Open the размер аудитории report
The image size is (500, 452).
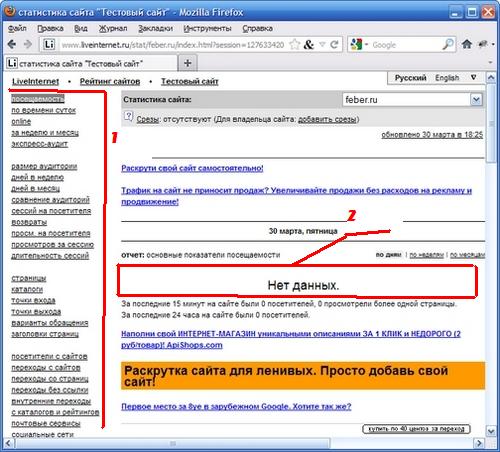(x=44, y=166)
